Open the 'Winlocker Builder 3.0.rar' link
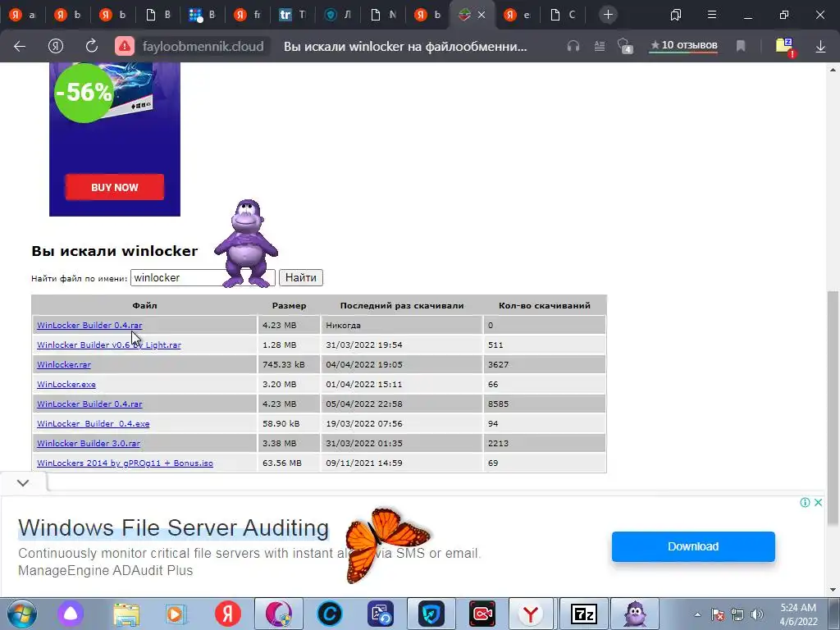The image size is (840, 630). point(89,444)
